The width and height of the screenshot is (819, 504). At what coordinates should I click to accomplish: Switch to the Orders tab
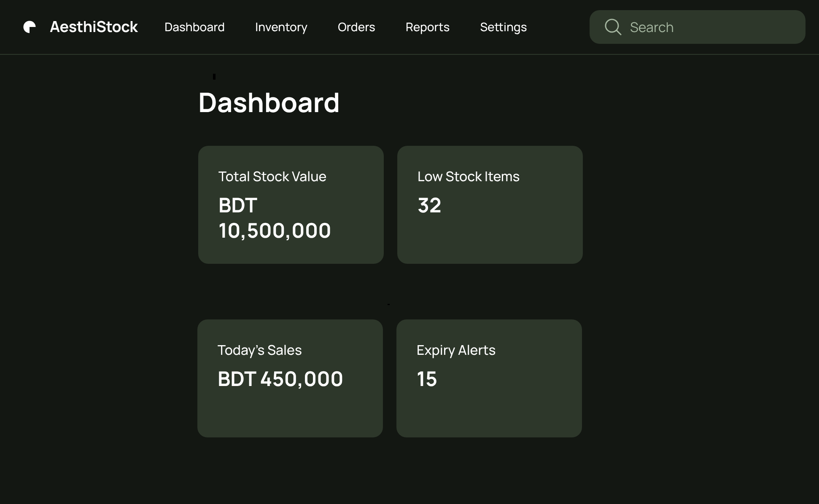(356, 27)
